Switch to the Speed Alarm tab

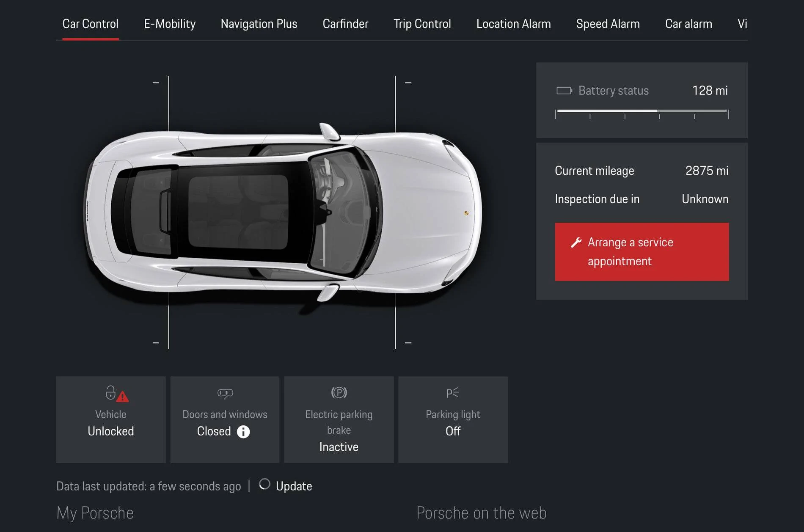tap(608, 24)
